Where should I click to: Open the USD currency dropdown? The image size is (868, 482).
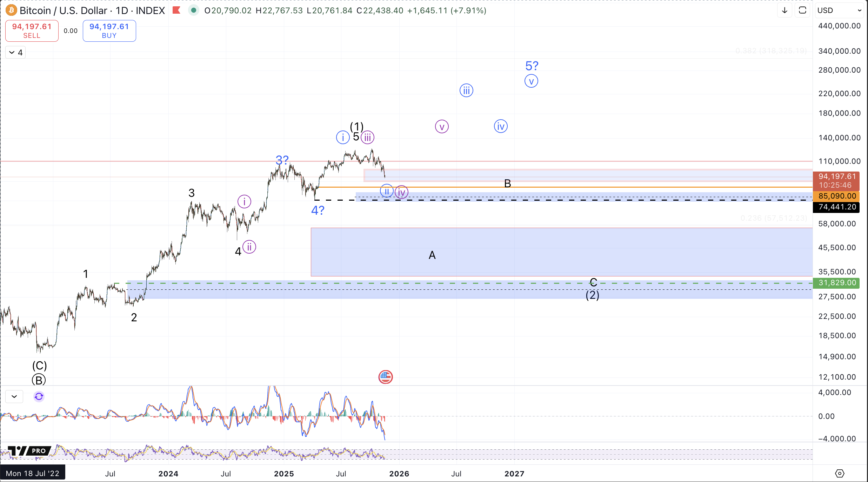coord(839,11)
